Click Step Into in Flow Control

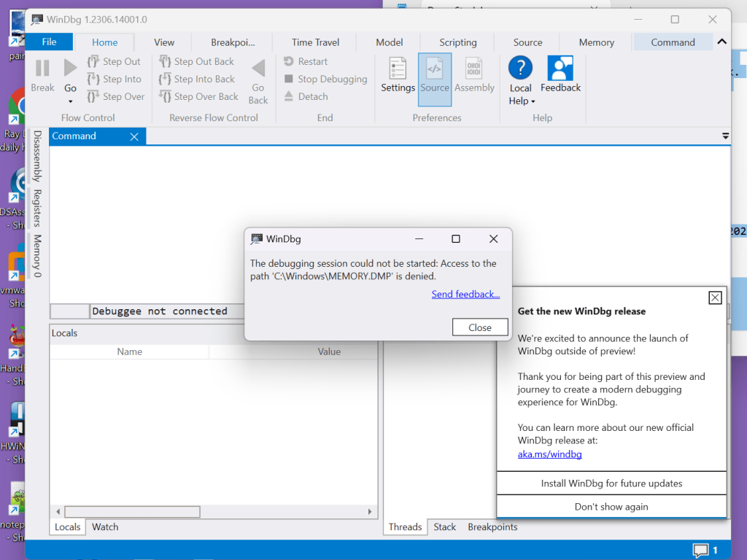[x=115, y=79]
